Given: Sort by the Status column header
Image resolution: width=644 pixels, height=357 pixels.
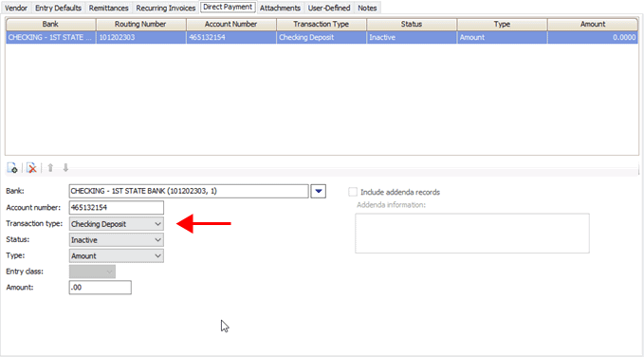Looking at the screenshot, I should tap(412, 25).
